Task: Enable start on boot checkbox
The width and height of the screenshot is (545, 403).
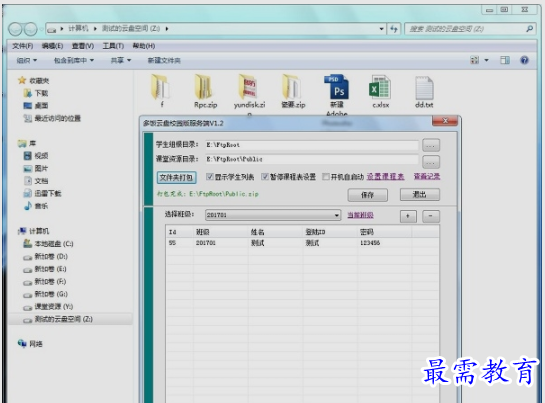Action: tap(326, 177)
